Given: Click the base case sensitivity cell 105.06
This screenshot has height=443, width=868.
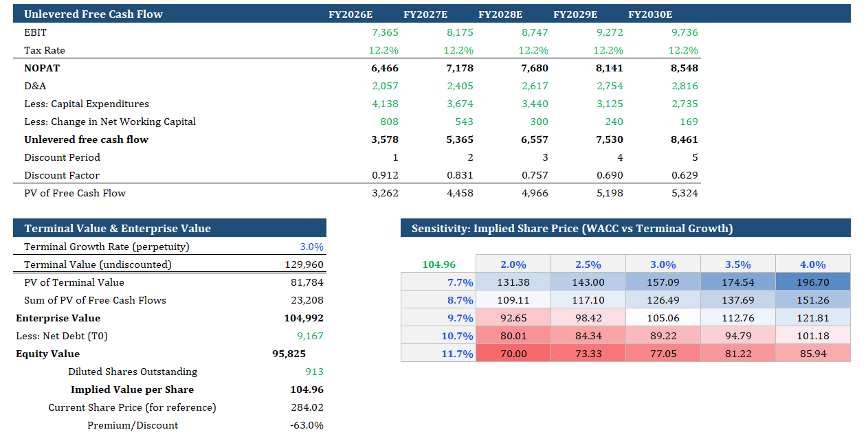Looking at the screenshot, I should pyautogui.click(x=663, y=318).
